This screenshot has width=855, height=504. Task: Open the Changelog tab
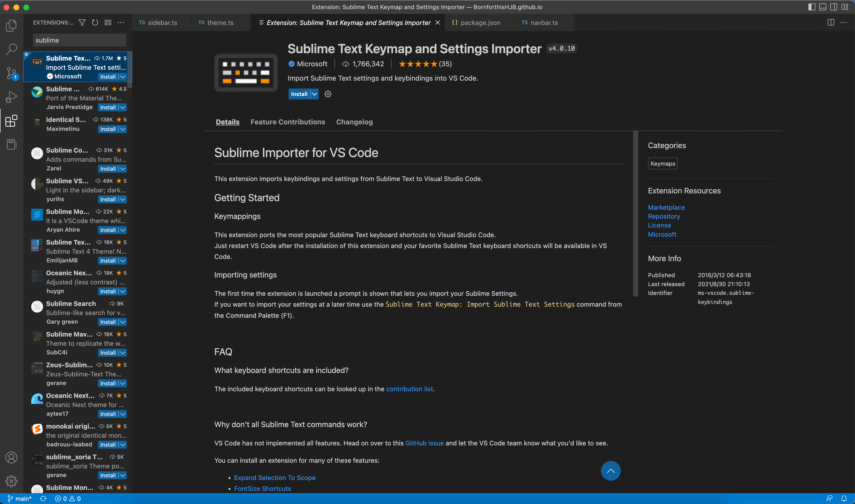tap(354, 122)
